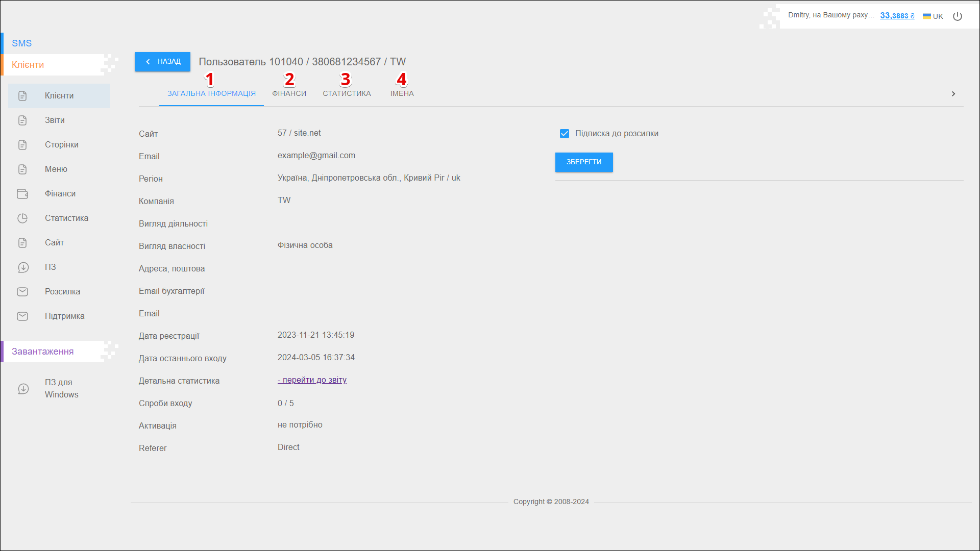Click the logout power icon

coord(958,16)
